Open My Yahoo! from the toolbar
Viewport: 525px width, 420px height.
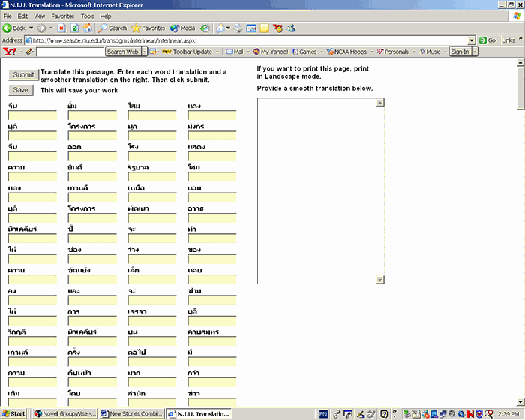click(x=271, y=52)
